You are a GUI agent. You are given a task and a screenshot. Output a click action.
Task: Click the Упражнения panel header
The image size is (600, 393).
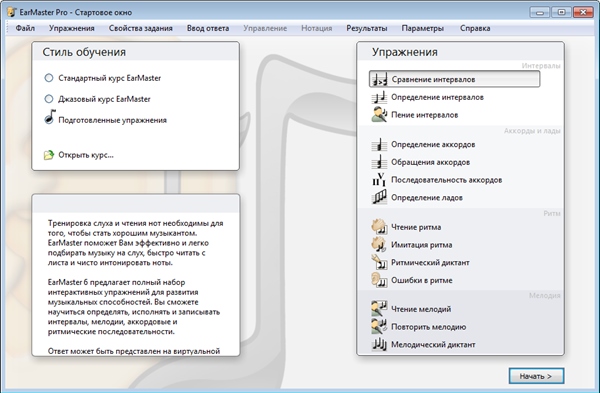tap(460, 52)
